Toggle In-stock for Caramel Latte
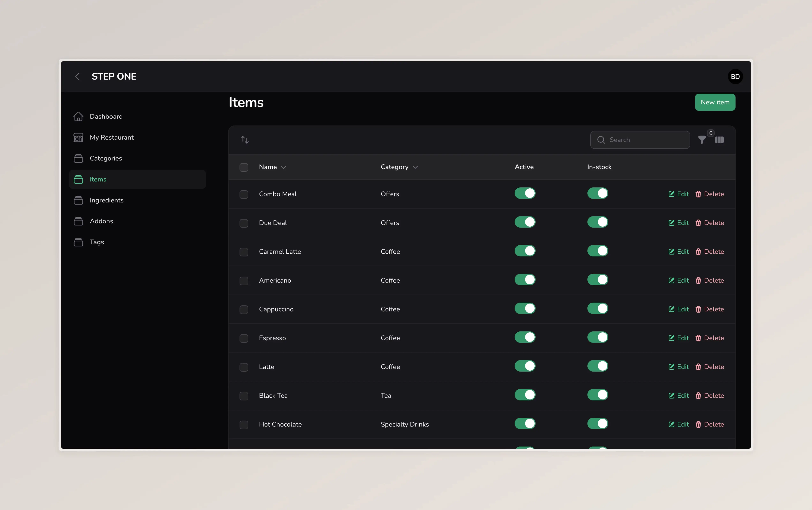 (x=598, y=251)
